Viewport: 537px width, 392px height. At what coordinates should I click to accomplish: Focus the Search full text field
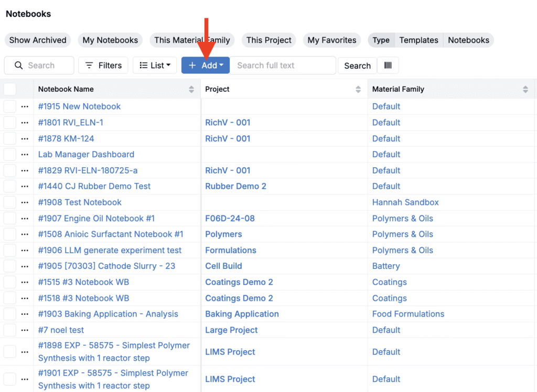coord(283,66)
